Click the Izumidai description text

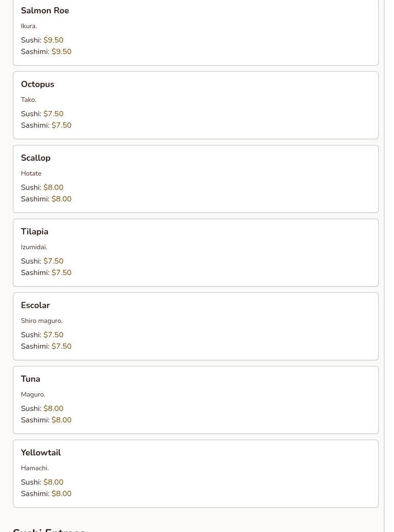tap(34, 247)
